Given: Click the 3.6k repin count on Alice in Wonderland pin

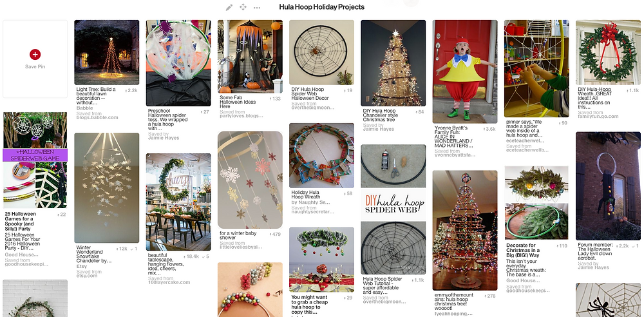Looking at the screenshot, I should point(489,129).
